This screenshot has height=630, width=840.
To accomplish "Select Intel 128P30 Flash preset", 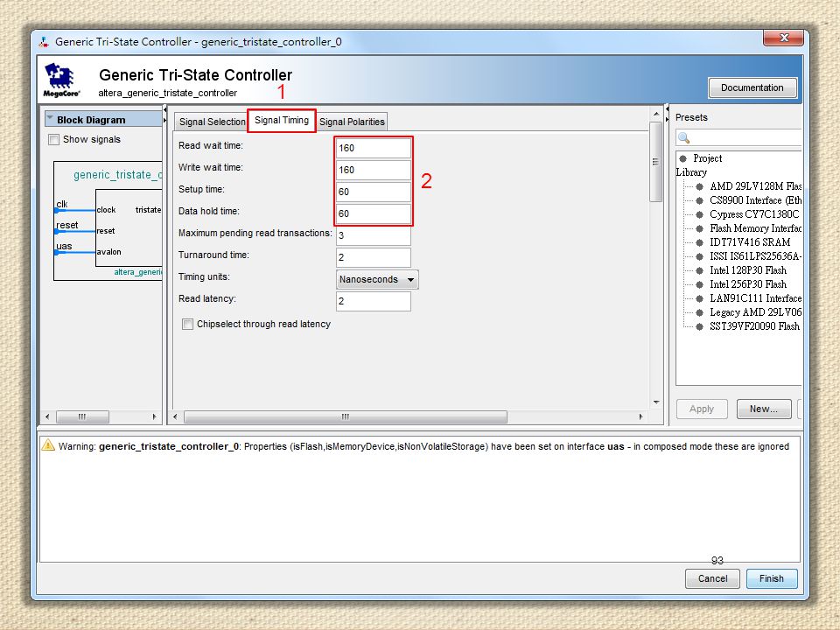I will (x=748, y=270).
